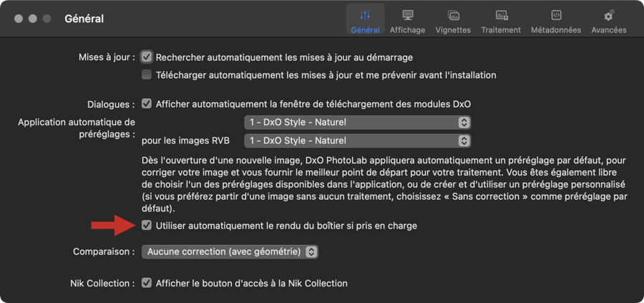Click the green zoom window button
The width and height of the screenshot is (644, 303).
47,19
